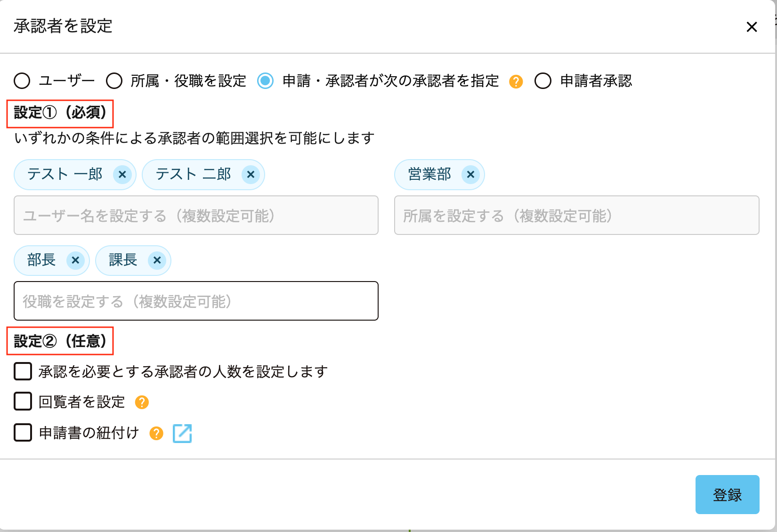Open external link icon for 申請書の紐付け

[x=182, y=433]
